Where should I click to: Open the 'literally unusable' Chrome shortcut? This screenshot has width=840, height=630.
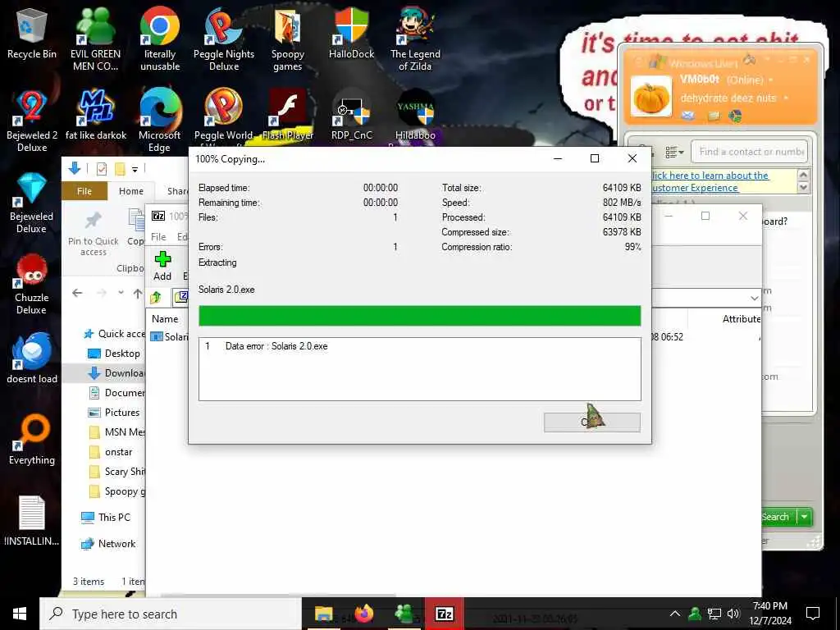(x=160, y=39)
